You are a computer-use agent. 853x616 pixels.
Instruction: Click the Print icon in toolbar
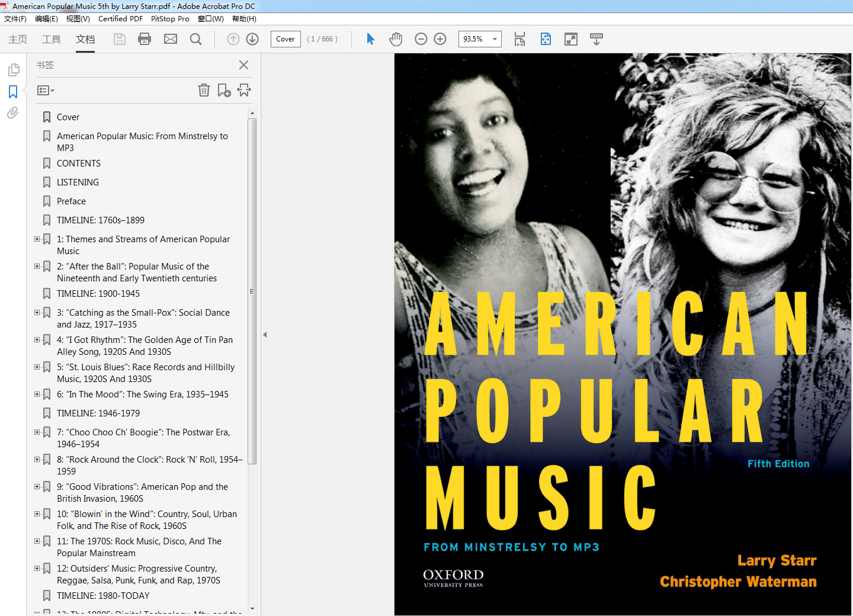145,39
